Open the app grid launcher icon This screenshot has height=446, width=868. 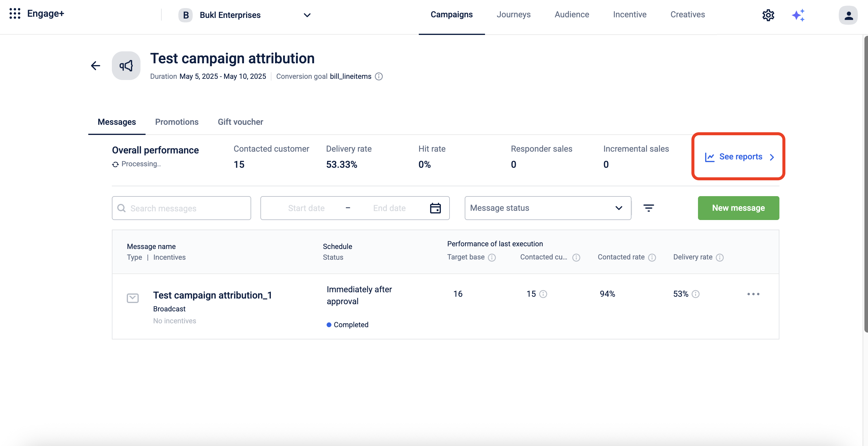tap(15, 14)
